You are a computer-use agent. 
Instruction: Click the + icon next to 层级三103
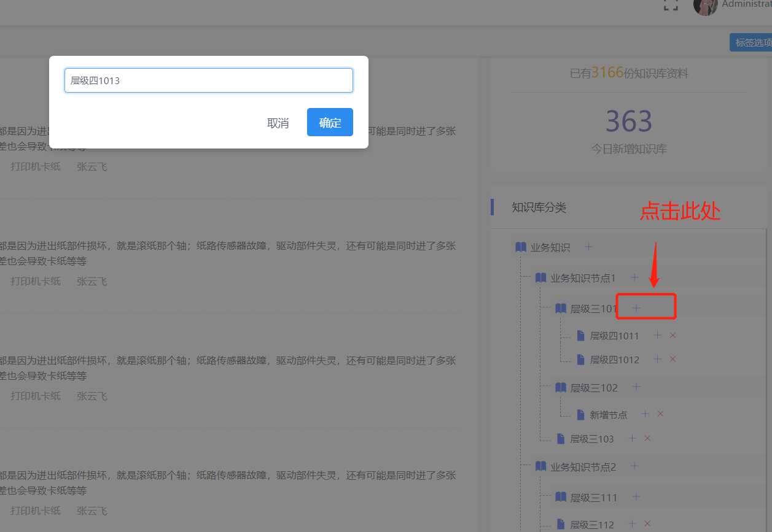(x=632, y=438)
